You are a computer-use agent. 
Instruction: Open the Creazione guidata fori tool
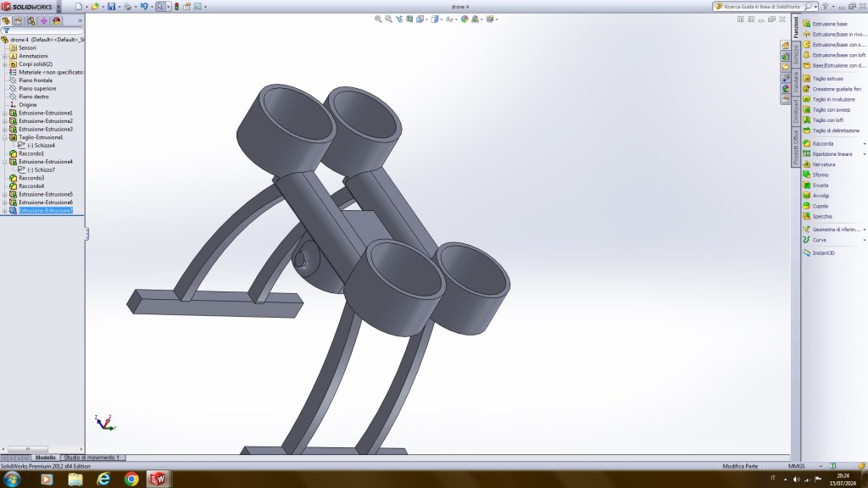(x=836, y=89)
